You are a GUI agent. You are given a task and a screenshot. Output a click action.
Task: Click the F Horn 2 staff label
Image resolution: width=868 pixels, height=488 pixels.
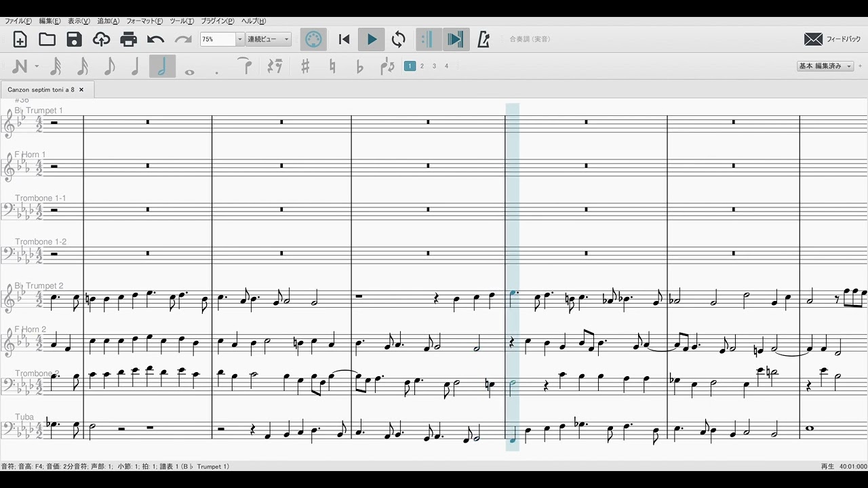tap(31, 329)
